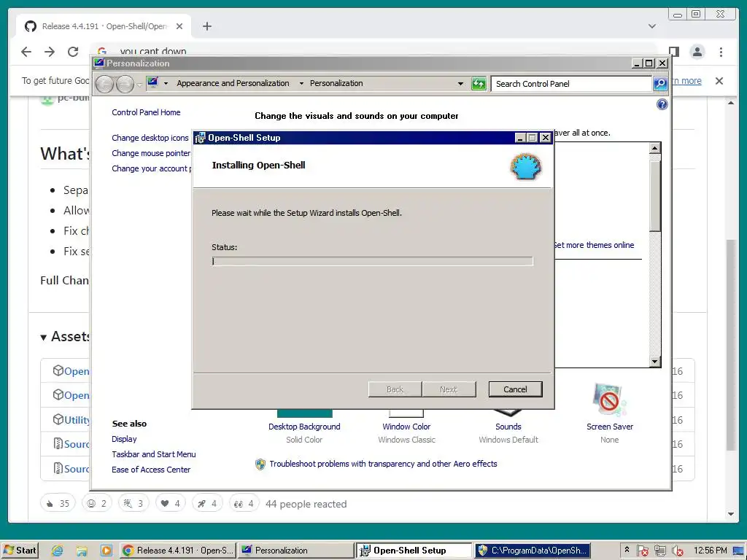Open Get more themes online link

(594, 245)
